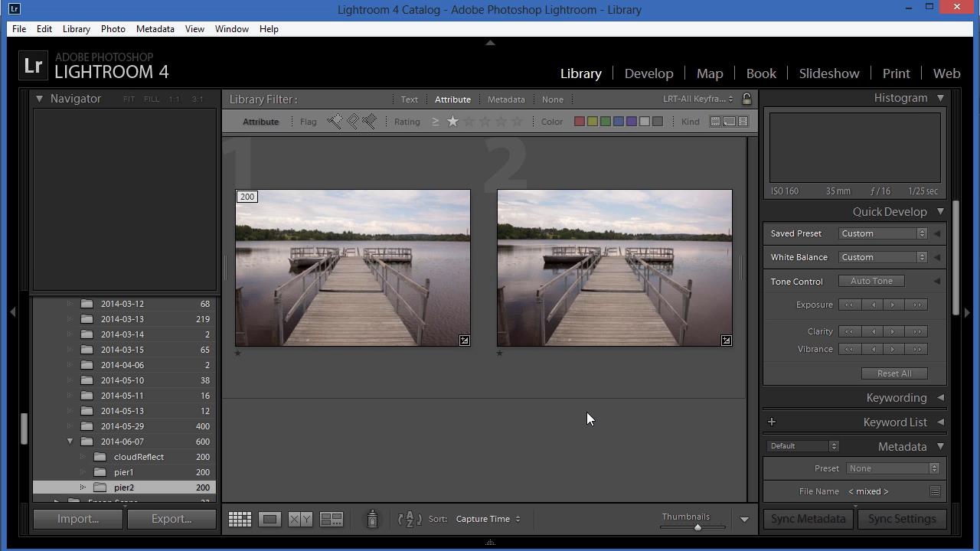980x551 pixels.
Task: Click Reset All in Quick Develop
Action: 894,373
